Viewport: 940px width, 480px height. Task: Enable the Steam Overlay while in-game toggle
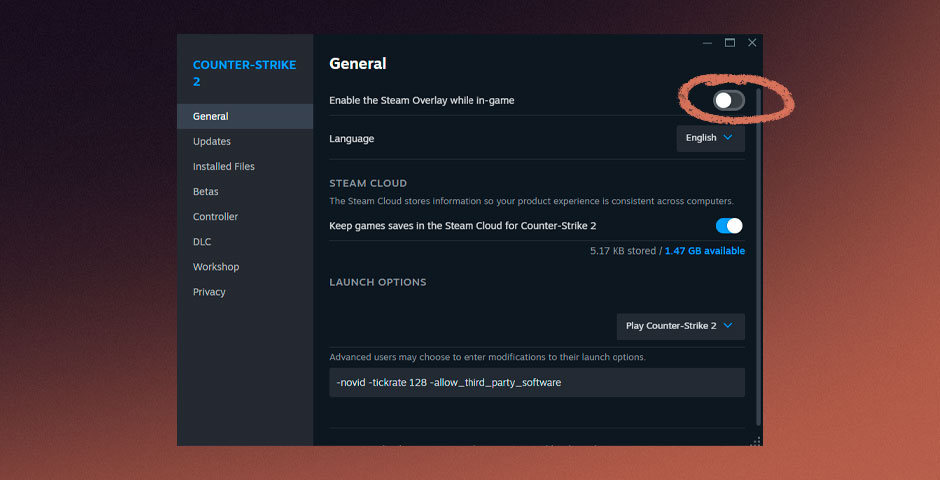coord(729,100)
